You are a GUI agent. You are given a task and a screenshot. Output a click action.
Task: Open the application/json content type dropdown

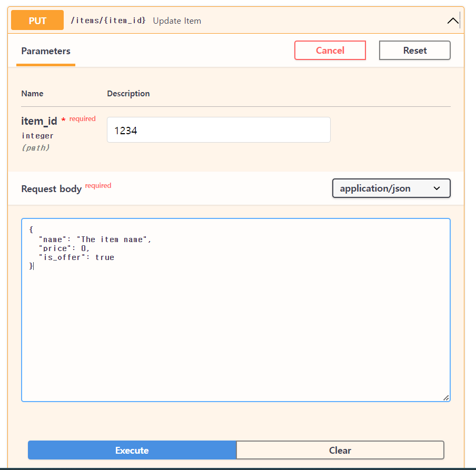point(391,188)
